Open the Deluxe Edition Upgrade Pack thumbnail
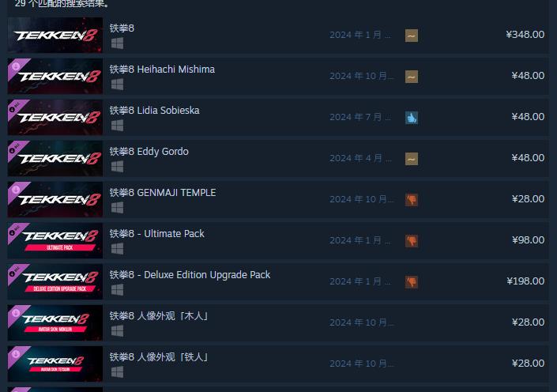Viewport: 557px width, 392px height. [55, 282]
